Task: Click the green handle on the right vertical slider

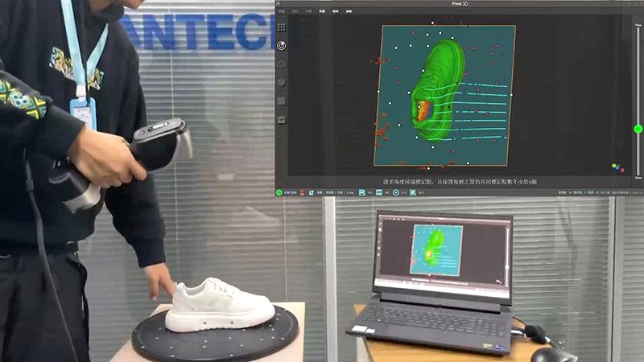Action: [x=638, y=129]
